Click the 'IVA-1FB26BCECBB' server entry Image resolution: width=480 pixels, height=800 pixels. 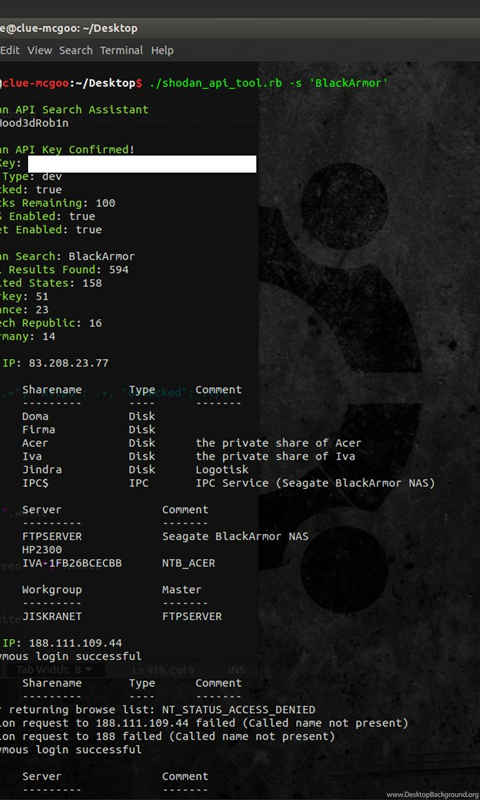(72, 563)
